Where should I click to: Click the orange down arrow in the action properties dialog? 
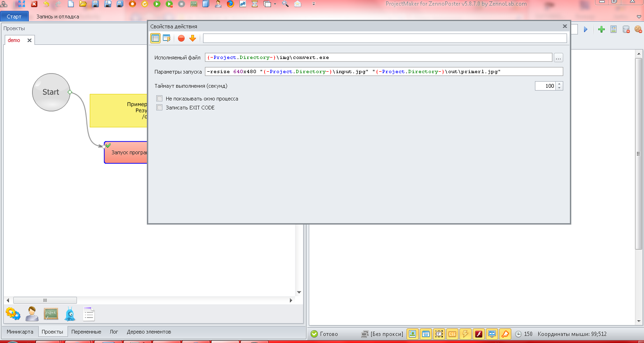click(193, 38)
